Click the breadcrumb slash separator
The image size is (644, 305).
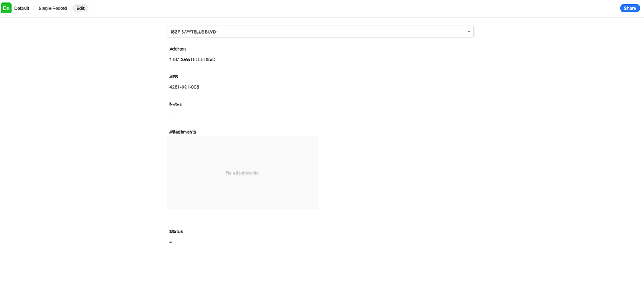(34, 8)
